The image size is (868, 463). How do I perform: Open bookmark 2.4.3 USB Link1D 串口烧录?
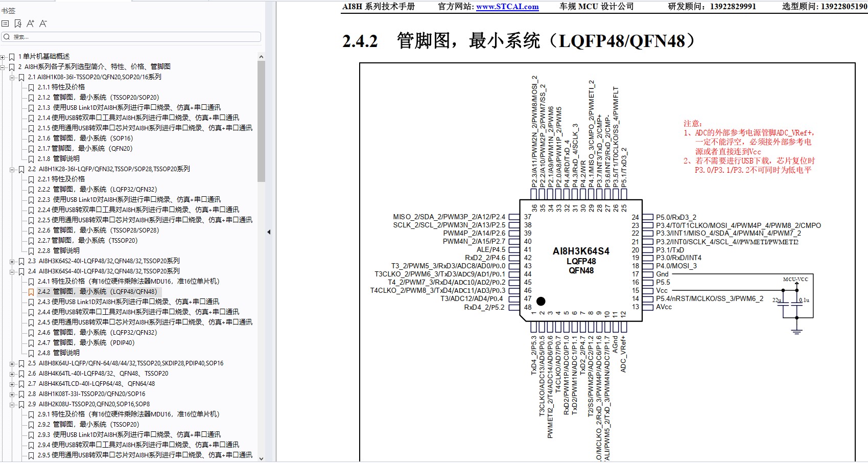pyautogui.click(x=128, y=302)
